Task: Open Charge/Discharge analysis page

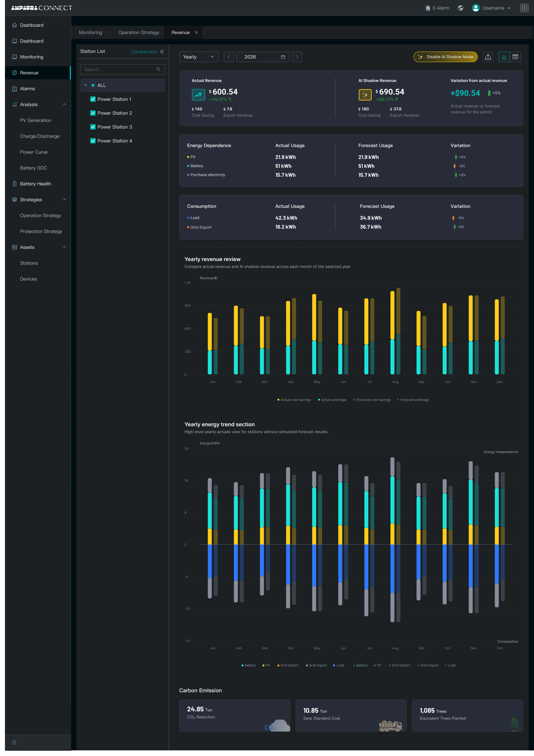Action: 40,136
